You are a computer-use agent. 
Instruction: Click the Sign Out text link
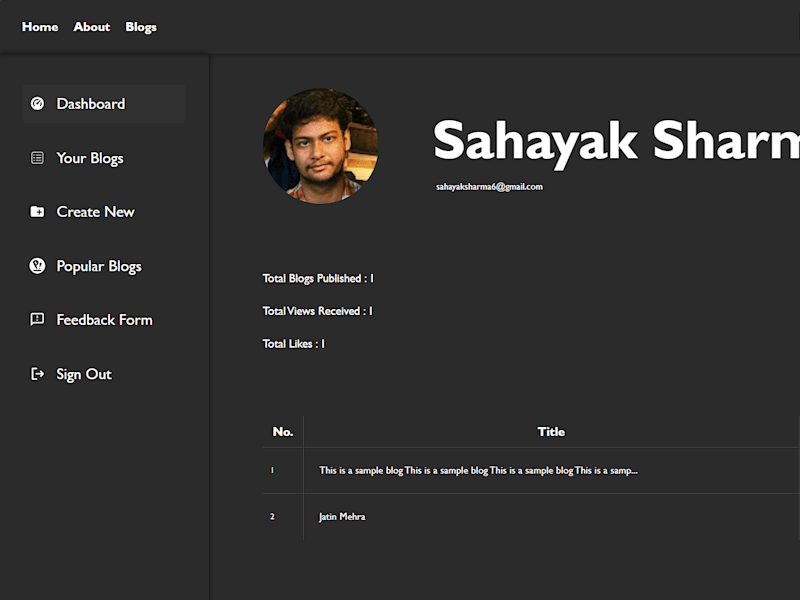[84, 374]
